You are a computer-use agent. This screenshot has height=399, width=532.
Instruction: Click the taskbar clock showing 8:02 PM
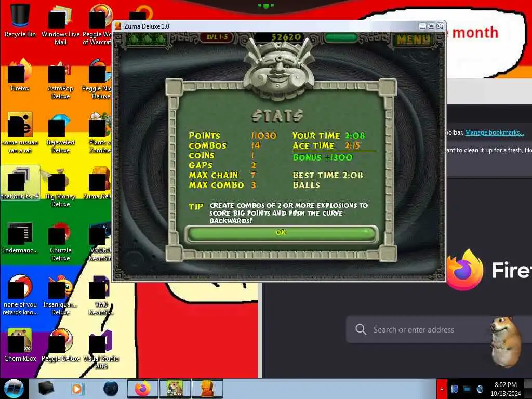[x=506, y=389]
